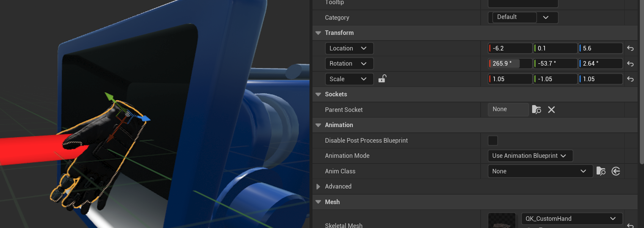Collapse the Animation section
The height and width of the screenshot is (228, 644).
point(318,125)
